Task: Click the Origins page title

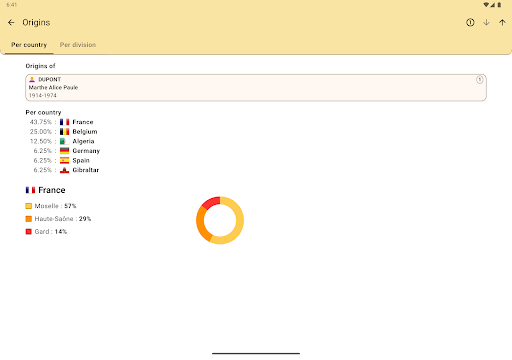Action: (36, 22)
